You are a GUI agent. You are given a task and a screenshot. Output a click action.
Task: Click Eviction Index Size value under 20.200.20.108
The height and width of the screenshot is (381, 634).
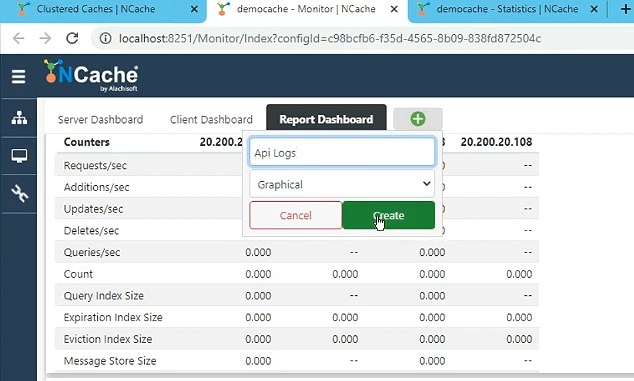point(519,339)
